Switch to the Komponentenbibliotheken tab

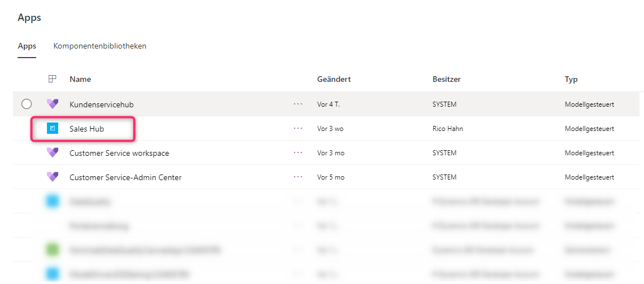tap(100, 46)
